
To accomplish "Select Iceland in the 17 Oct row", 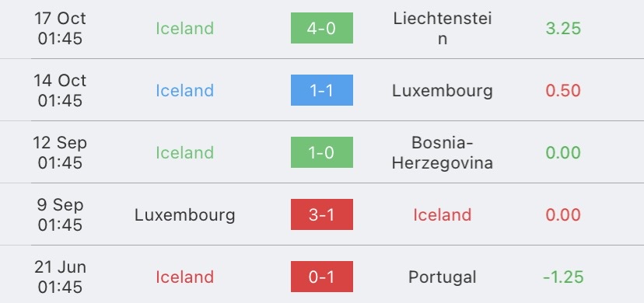I will click(185, 28).
